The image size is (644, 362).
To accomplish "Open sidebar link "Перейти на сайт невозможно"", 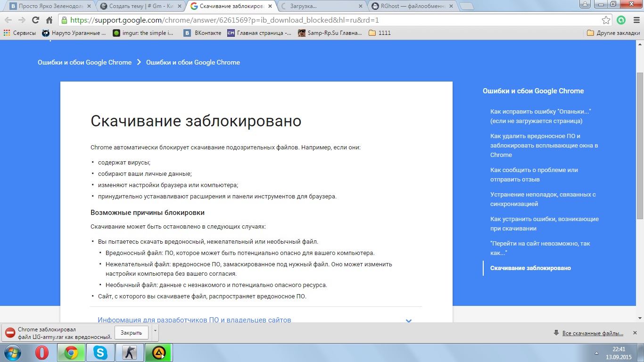I will tap(540, 248).
